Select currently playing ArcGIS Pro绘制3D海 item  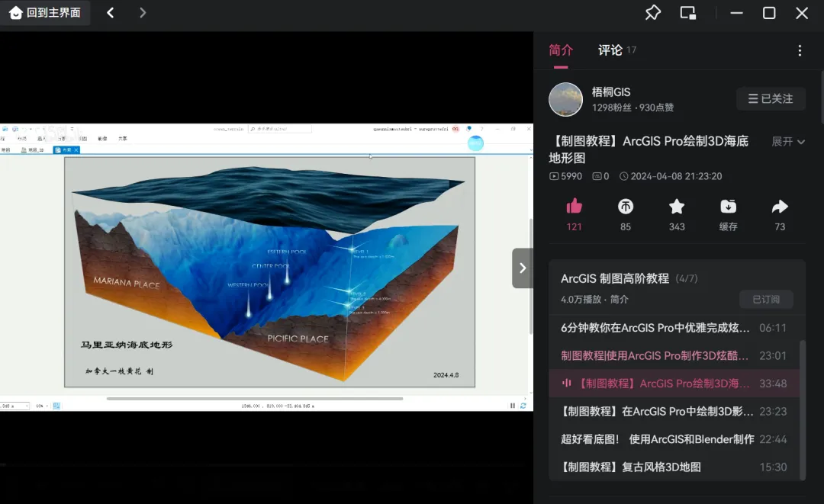(x=674, y=384)
